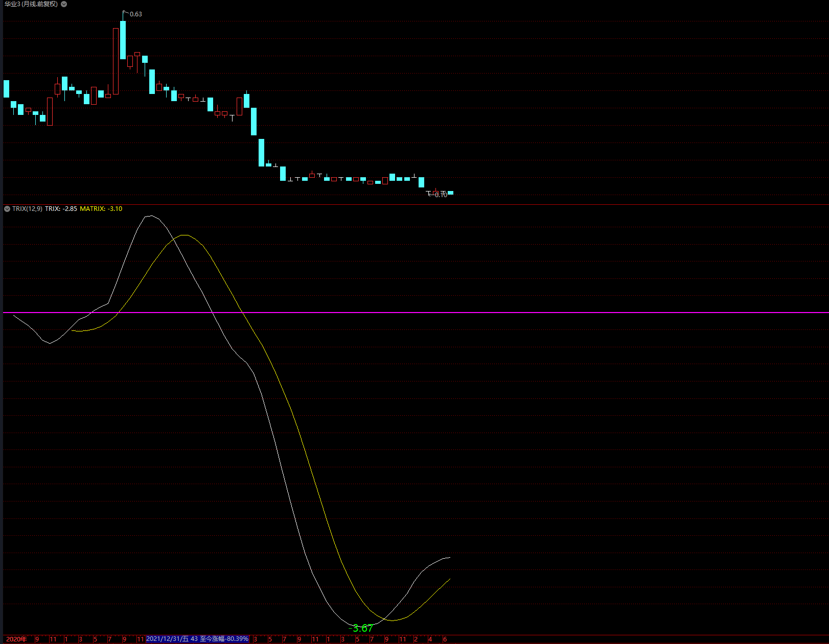Screen dimensions: 829x644
Task: Click the magenta zero line in TRIX panel
Action: (x=416, y=313)
